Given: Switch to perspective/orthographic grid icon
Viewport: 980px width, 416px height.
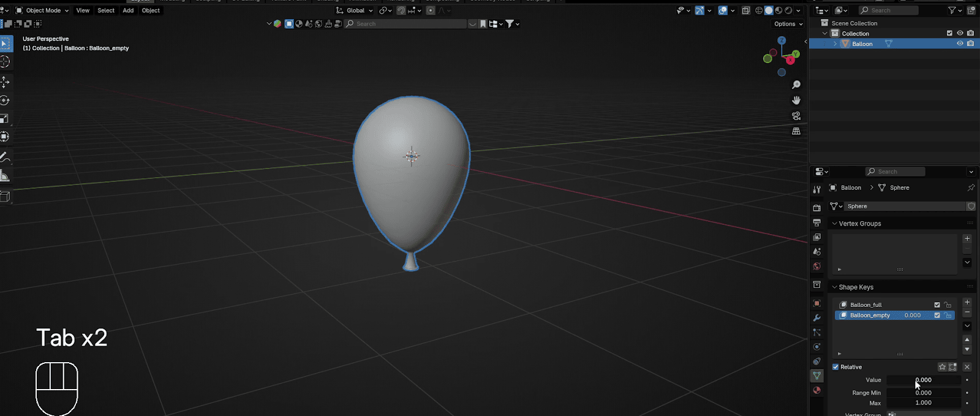Looking at the screenshot, I should (796, 131).
